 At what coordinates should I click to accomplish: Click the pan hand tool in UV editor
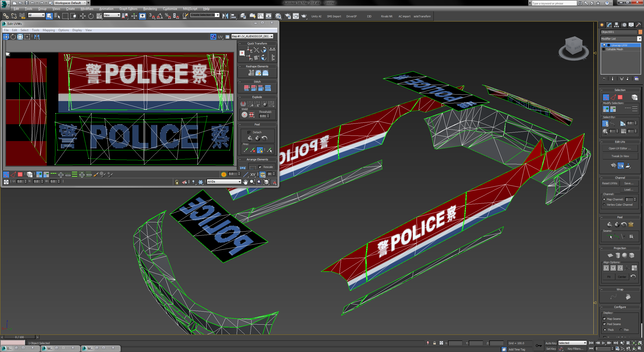(245, 182)
